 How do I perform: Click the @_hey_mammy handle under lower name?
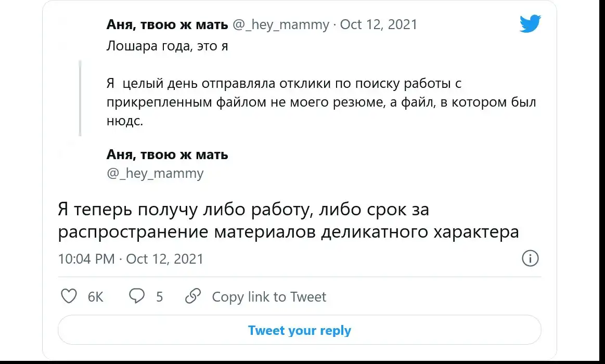pos(155,173)
